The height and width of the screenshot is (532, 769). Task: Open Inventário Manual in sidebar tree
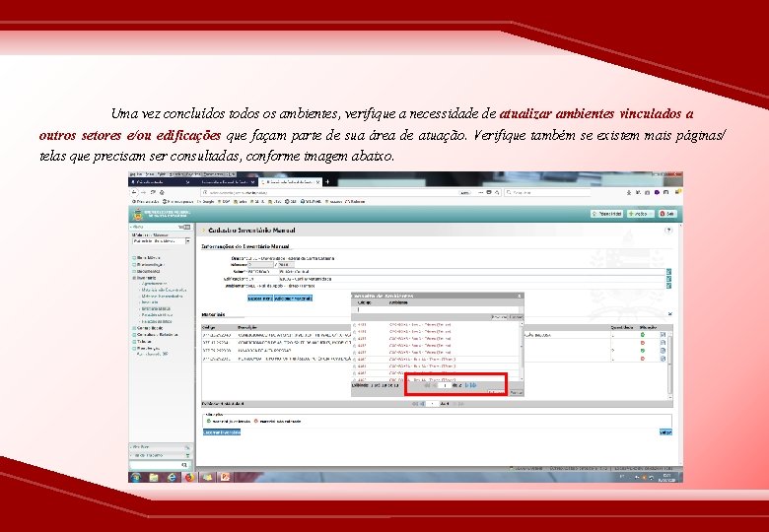[x=156, y=308]
